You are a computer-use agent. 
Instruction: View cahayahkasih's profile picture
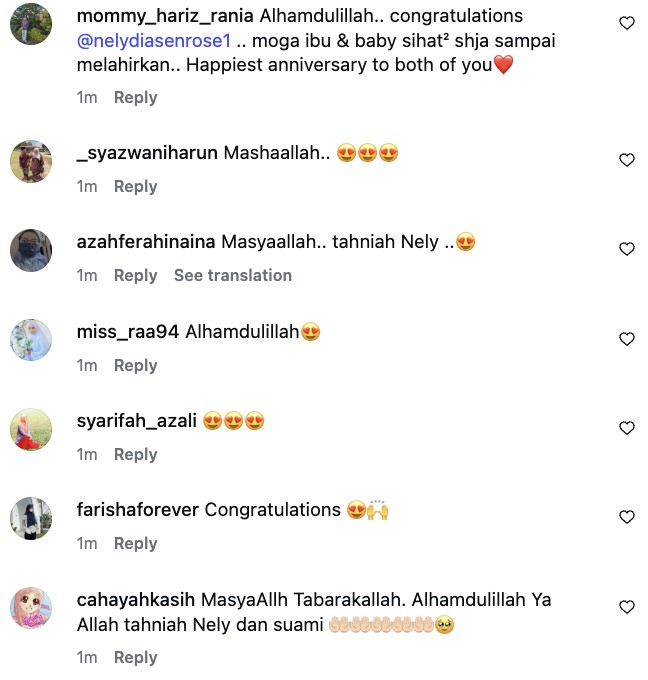pyautogui.click(x=31, y=608)
